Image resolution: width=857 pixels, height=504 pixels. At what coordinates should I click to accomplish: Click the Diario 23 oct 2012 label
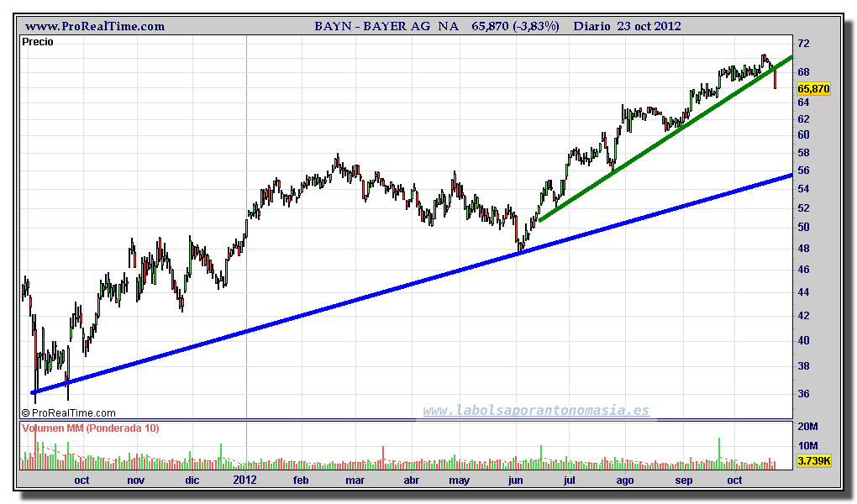point(627,26)
